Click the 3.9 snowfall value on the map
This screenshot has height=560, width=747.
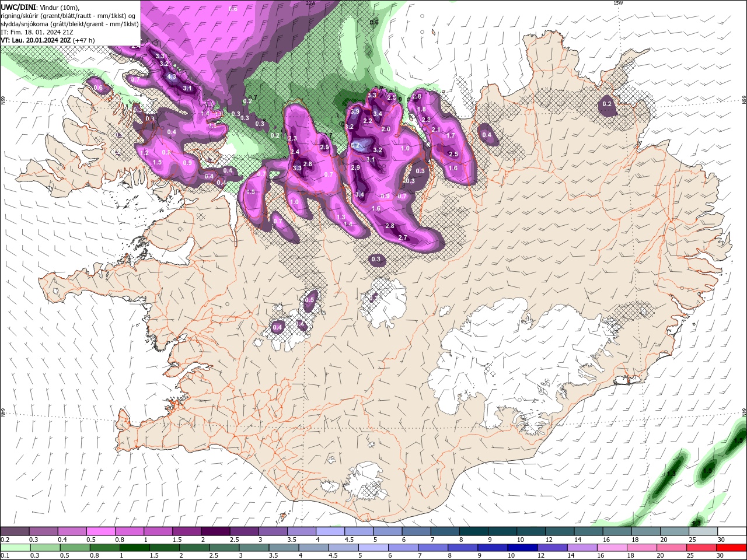click(x=354, y=111)
